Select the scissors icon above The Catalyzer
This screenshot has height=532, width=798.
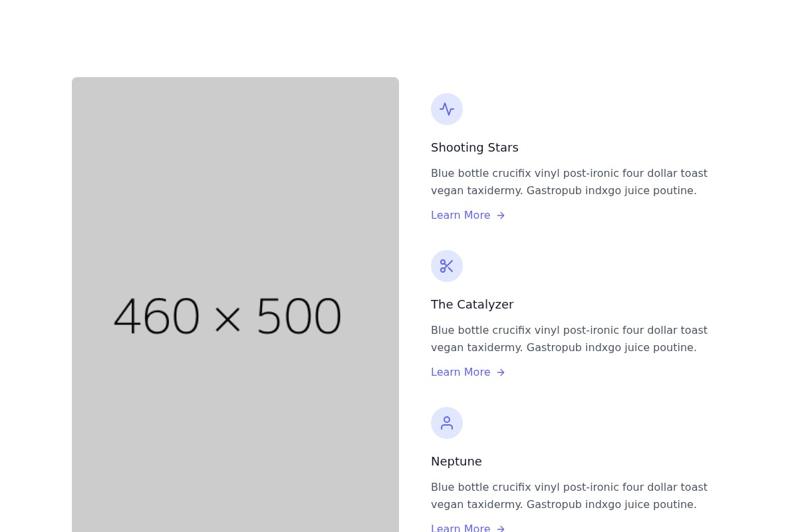(x=447, y=266)
